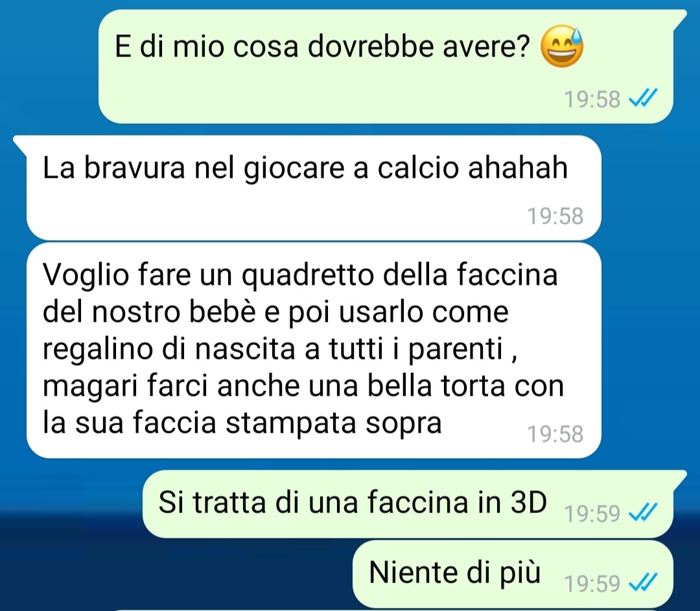This screenshot has width=700, height=611.
Task: Select the 'E di mio cosa dovrebbe avere?' message
Action: (386, 67)
